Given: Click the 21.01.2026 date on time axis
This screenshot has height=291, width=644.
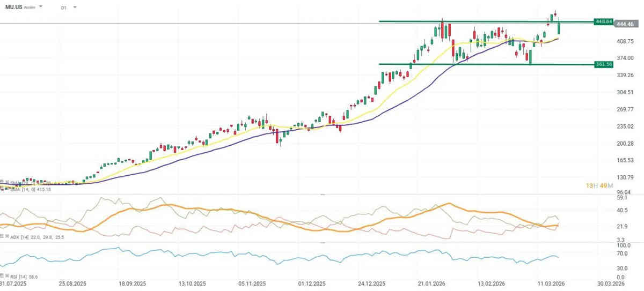Looking at the screenshot, I should click(433, 283).
